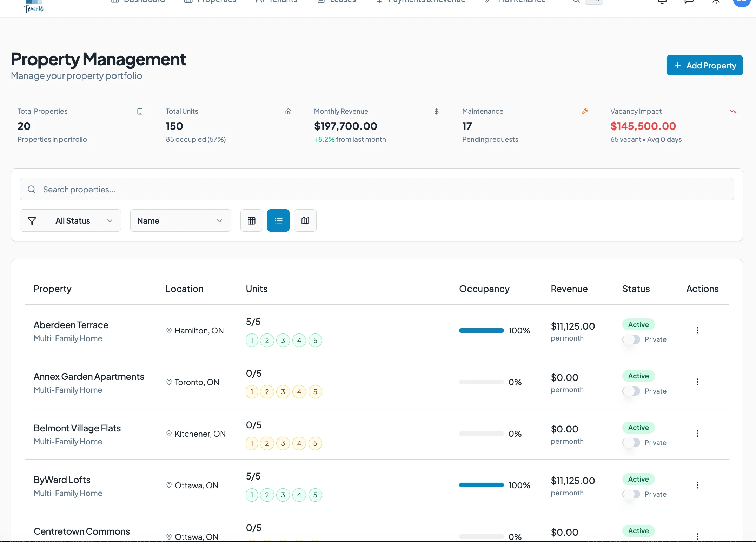Click the $197,700.00 Monthly Revenue value
This screenshot has height=542, width=756.
(346, 126)
